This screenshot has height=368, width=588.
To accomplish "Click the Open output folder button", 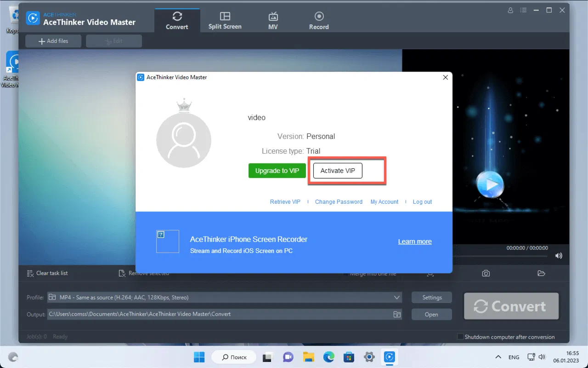I will (432, 315).
